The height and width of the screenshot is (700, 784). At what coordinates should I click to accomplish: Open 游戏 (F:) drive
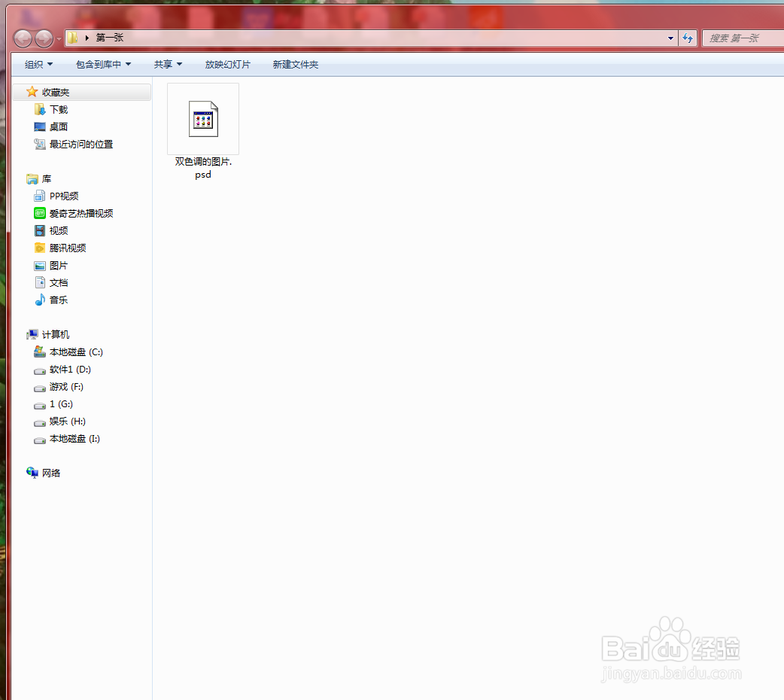[x=66, y=387]
